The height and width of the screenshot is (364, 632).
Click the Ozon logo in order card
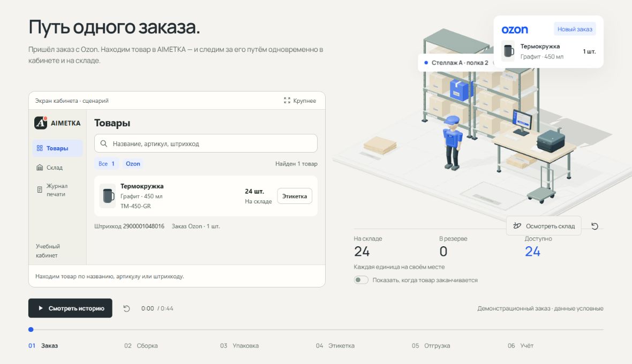(515, 30)
